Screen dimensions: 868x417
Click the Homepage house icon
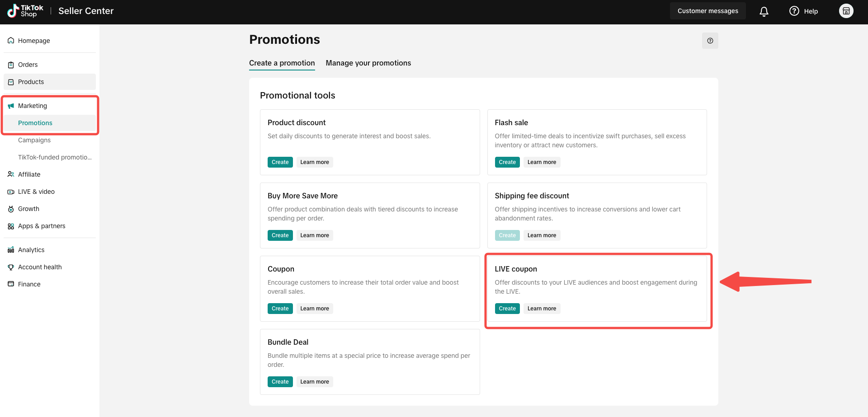click(x=11, y=41)
